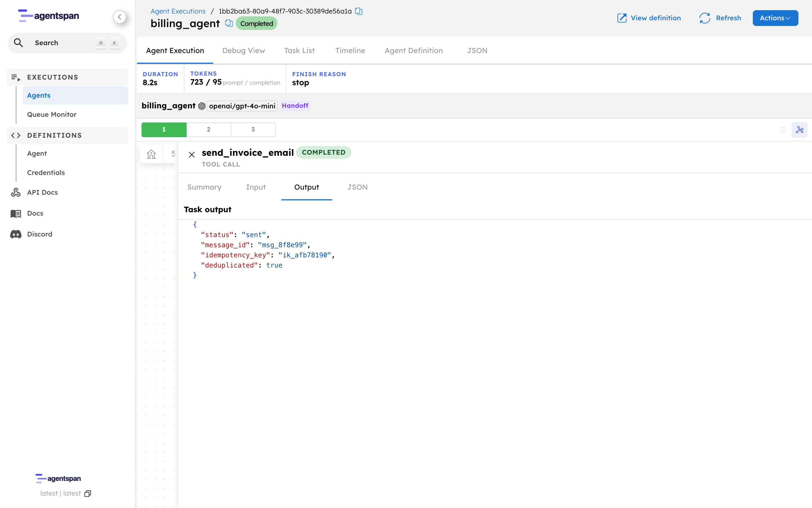Click the 723 / 95 tokens value
This screenshot has width=812, height=508.
point(206,82)
